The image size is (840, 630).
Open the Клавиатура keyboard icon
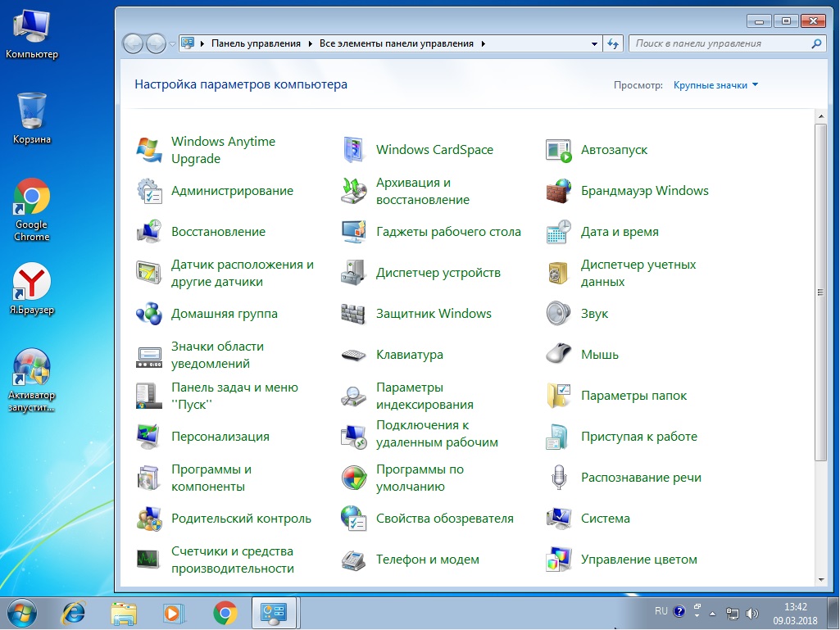tap(353, 355)
